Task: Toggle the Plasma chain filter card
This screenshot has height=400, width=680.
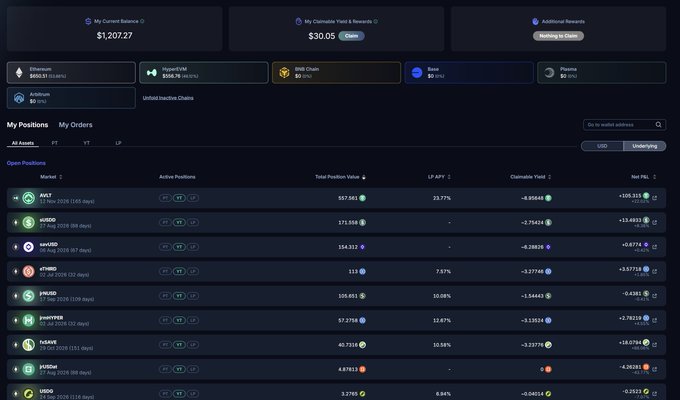Action: tap(602, 72)
